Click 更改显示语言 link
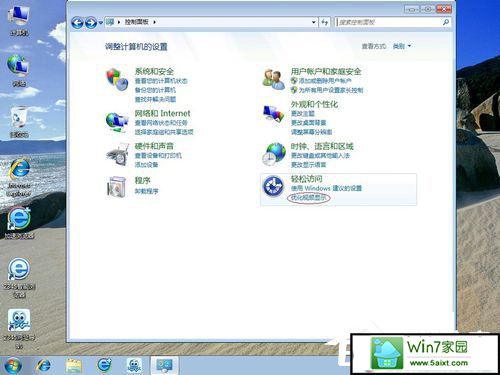 tap(308, 165)
